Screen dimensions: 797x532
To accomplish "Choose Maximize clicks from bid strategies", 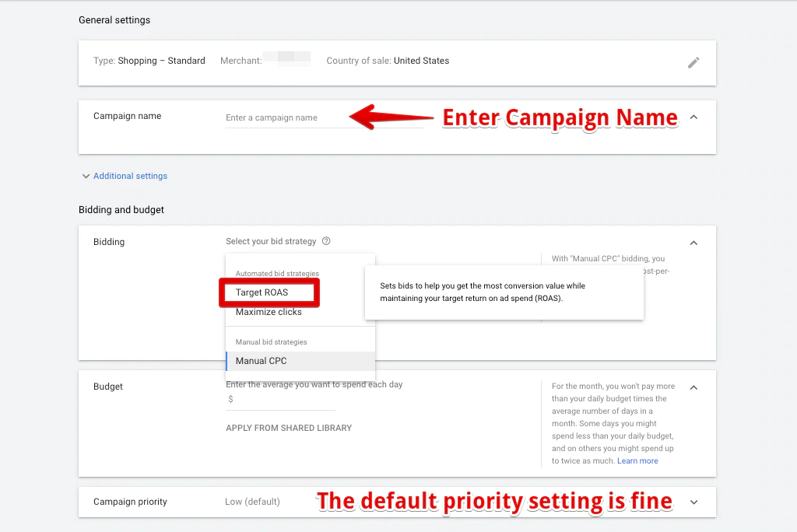I will click(x=269, y=312).
